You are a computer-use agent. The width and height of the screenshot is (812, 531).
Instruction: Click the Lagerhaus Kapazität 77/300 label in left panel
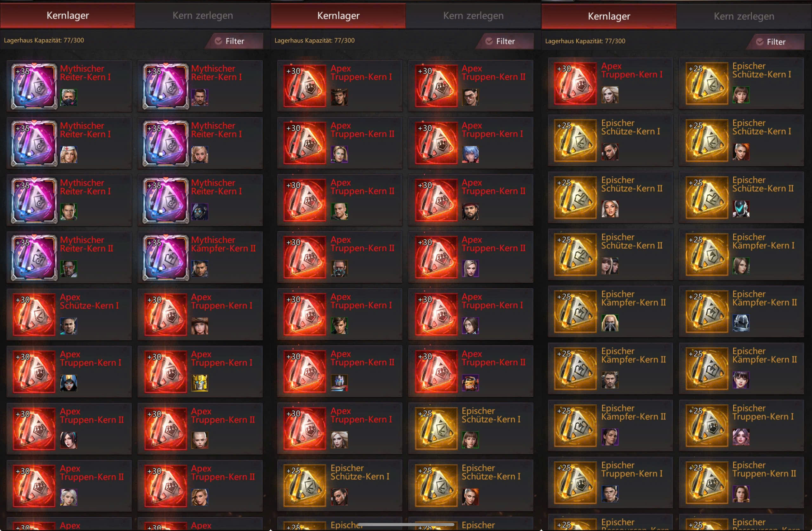coord(44,40)
